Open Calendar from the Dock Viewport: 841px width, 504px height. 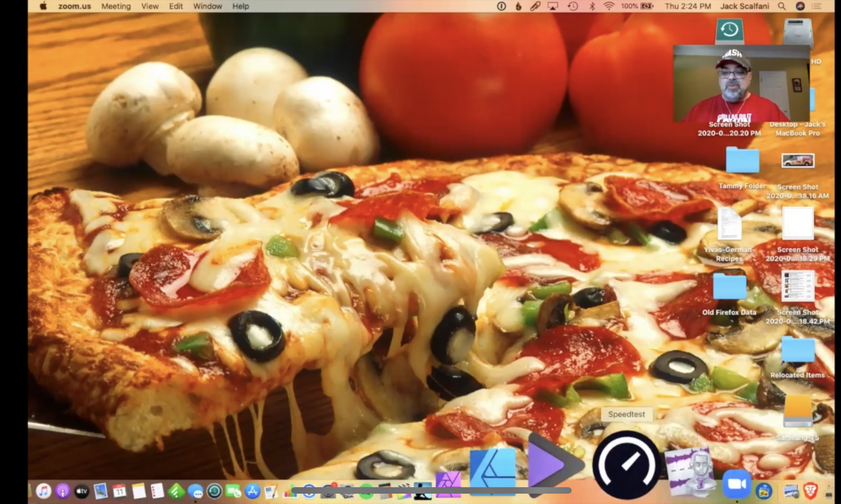120,491
